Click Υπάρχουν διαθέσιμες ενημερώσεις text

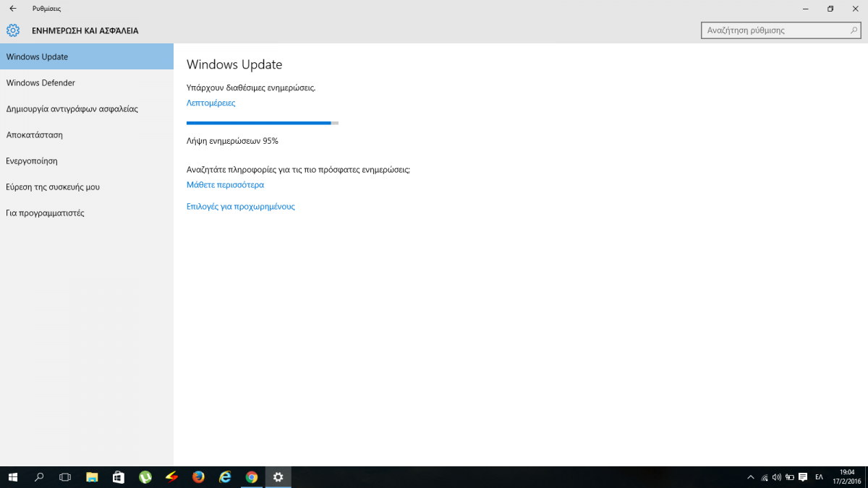pos(251,87)
